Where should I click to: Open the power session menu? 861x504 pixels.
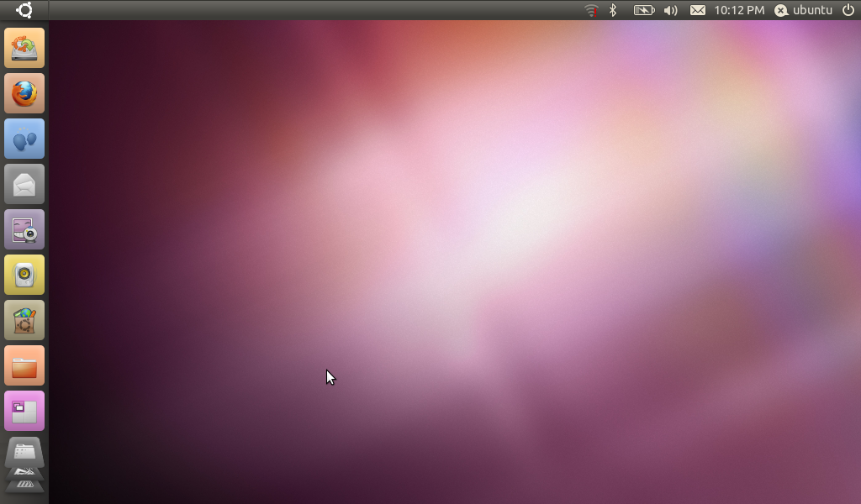point(848,10)
